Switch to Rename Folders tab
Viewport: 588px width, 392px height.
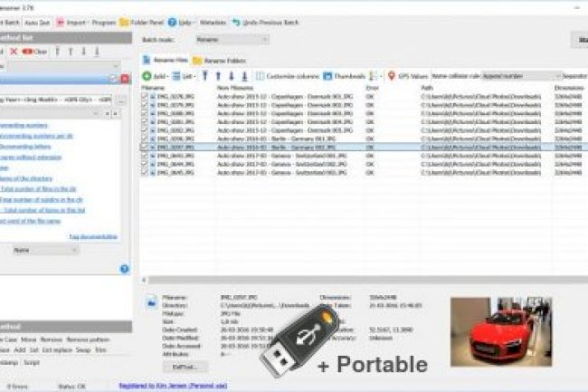[220, 61]
